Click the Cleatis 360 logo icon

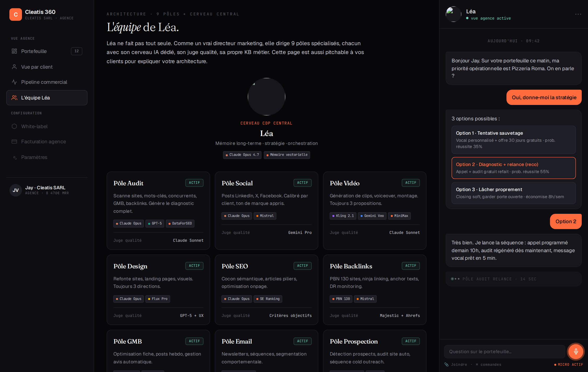(x=16, y=14)
